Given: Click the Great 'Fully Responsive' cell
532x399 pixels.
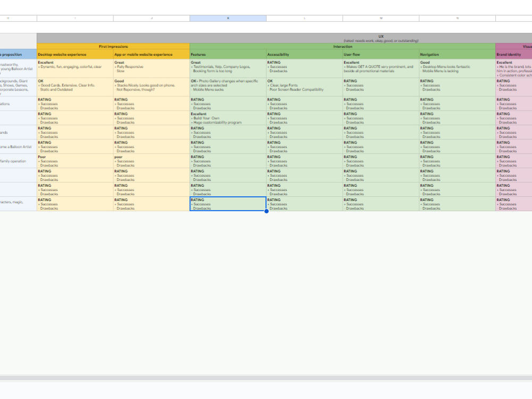Looking at the screenshot, I should pyautogui.click(x=152, y=69).
